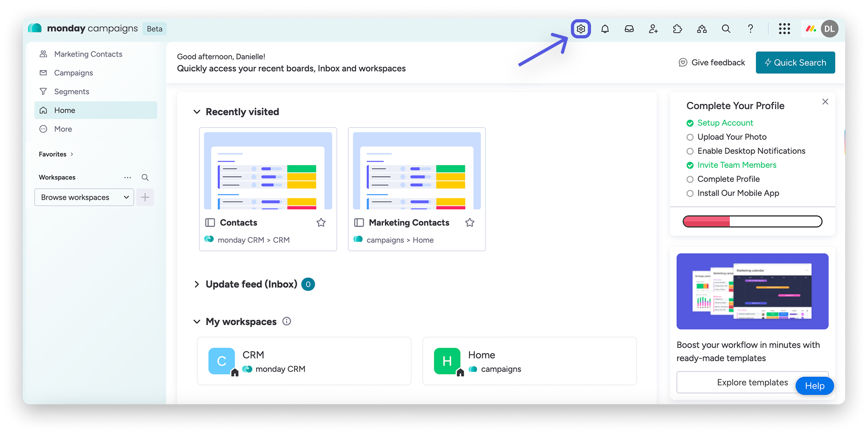Close the Complete Your Profile panel
Viewport: 868px width, 434px height.
point(825,101)
